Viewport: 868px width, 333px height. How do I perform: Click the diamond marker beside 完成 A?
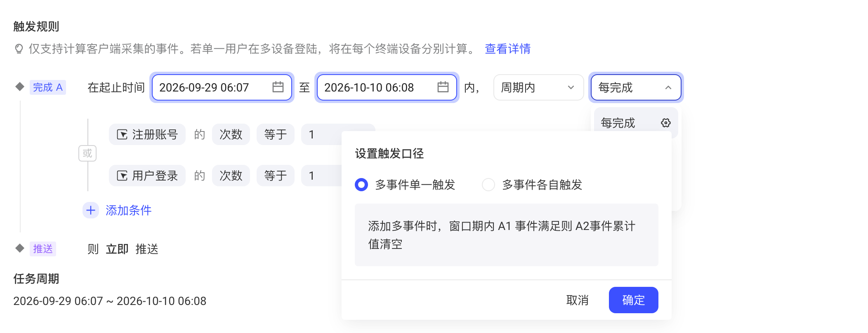[19, 87]
